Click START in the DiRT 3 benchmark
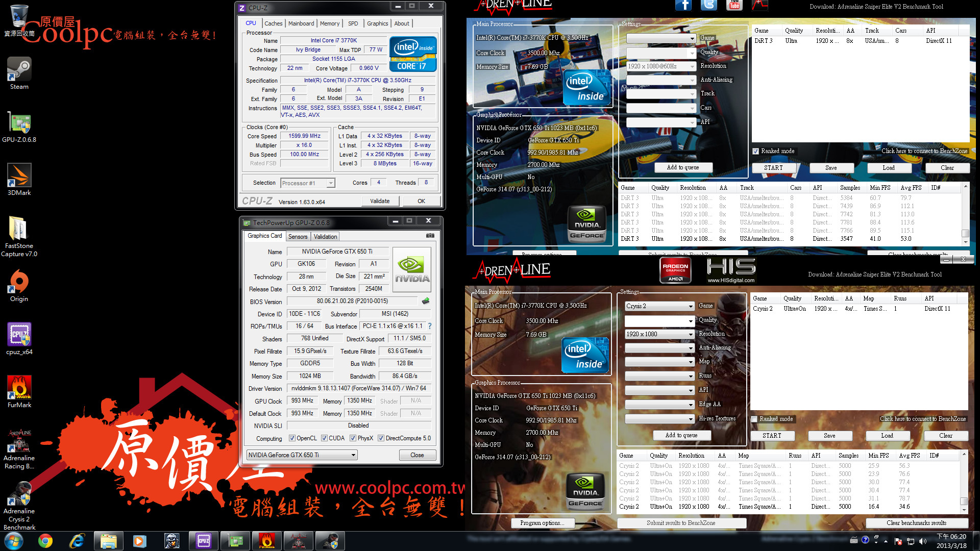Viewport: 980px width, 551px height. tap(773, 168)
